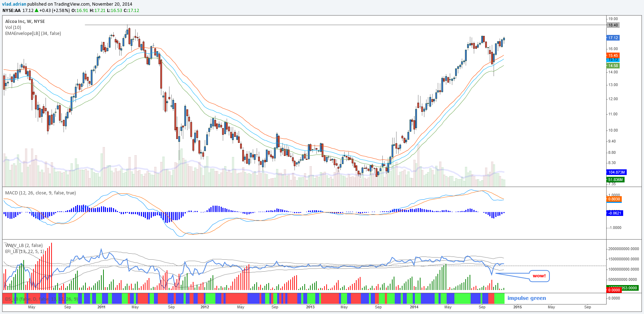Click the orange 15.45 EMA price label
This screenshot has height=314, width=644.
[x=613, y=55]
